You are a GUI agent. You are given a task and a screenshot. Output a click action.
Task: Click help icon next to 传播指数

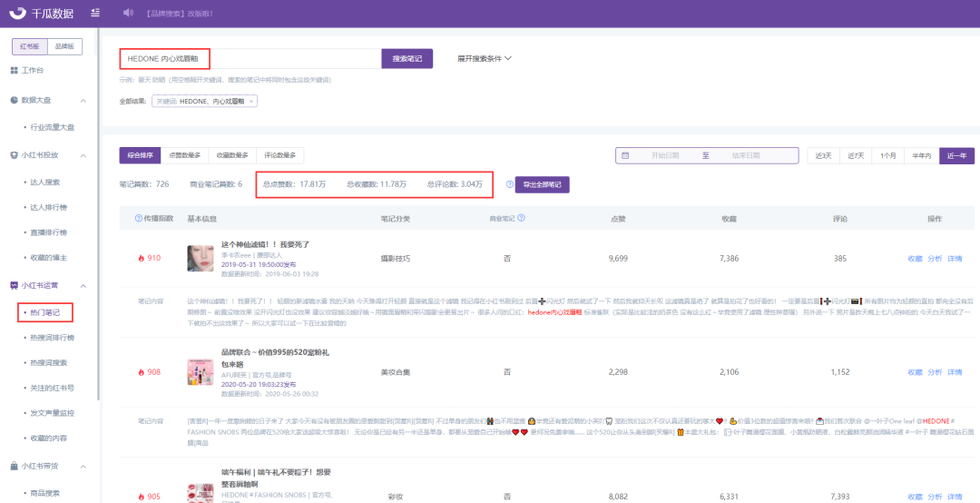point(138,219)
